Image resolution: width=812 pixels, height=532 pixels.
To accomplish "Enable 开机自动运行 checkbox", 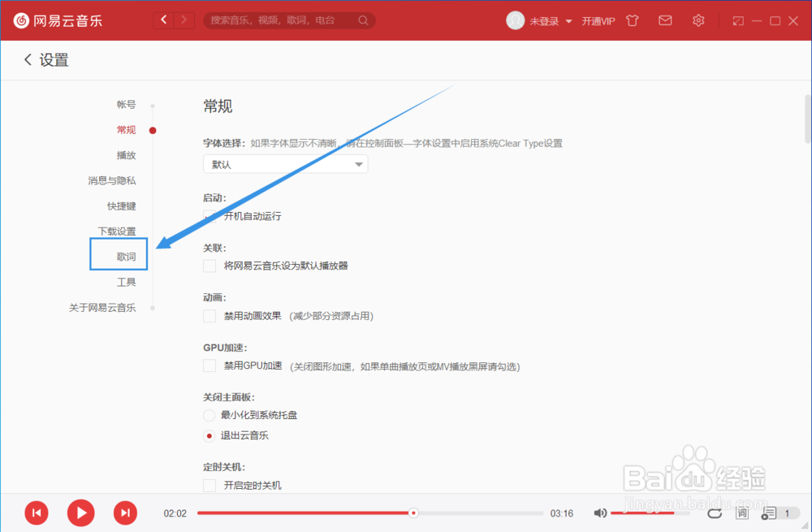I will 209,216.
